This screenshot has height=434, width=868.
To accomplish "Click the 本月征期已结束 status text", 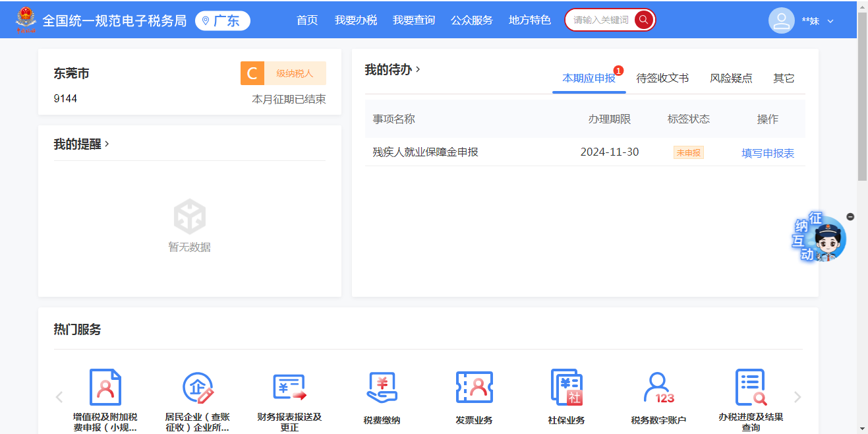I will pyautogui.click(x=289, y=100).
